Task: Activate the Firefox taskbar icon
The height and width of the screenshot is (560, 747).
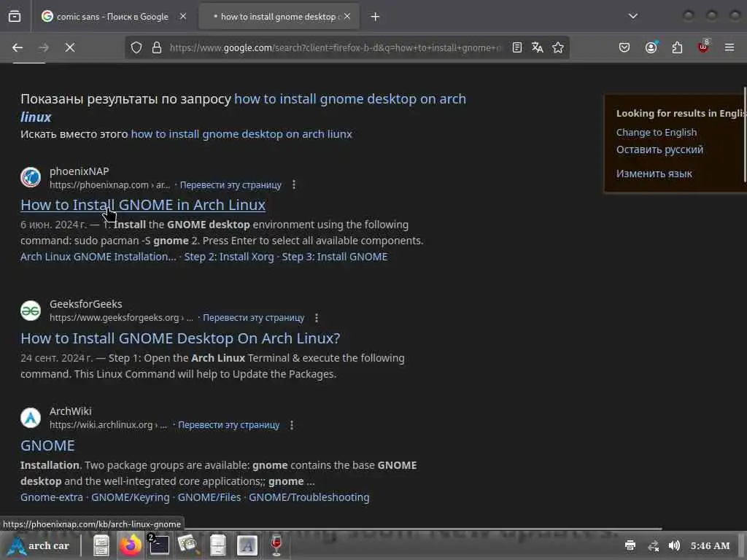Action: tap(130, 545)
